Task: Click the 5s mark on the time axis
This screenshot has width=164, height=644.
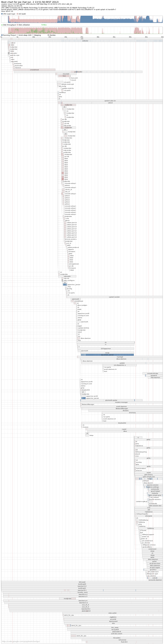Action: tap(18, 37)
